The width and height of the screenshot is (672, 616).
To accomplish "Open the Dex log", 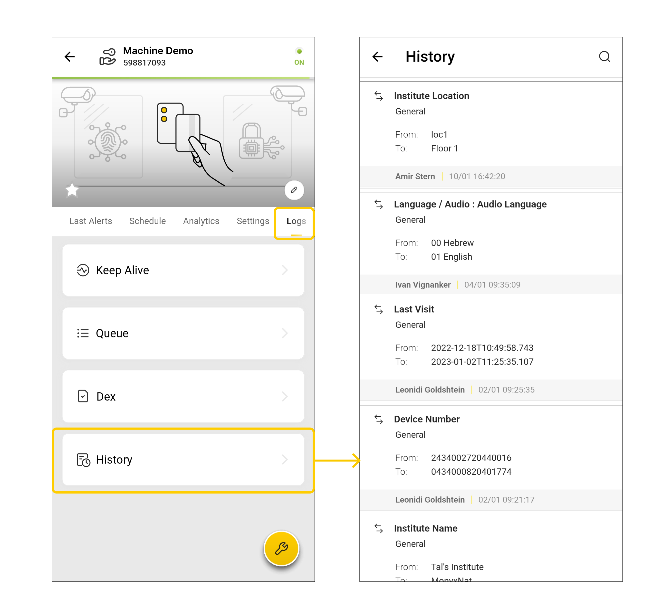I will click(x=183, y=396).
